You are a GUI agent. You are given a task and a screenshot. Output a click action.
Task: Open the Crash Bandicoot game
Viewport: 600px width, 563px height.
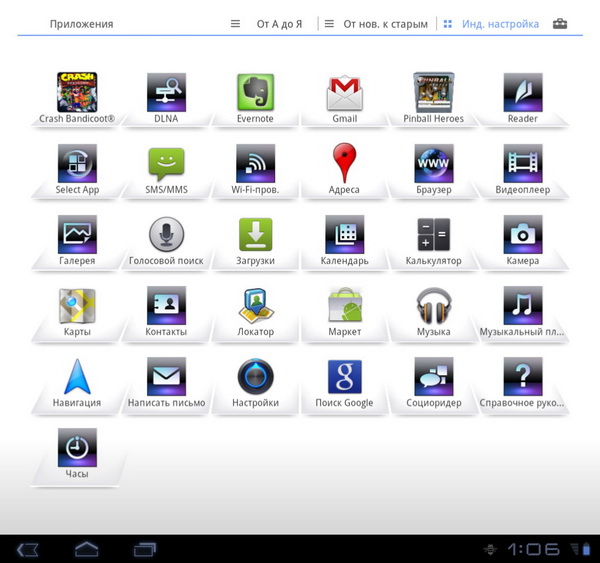coord(77,93)
